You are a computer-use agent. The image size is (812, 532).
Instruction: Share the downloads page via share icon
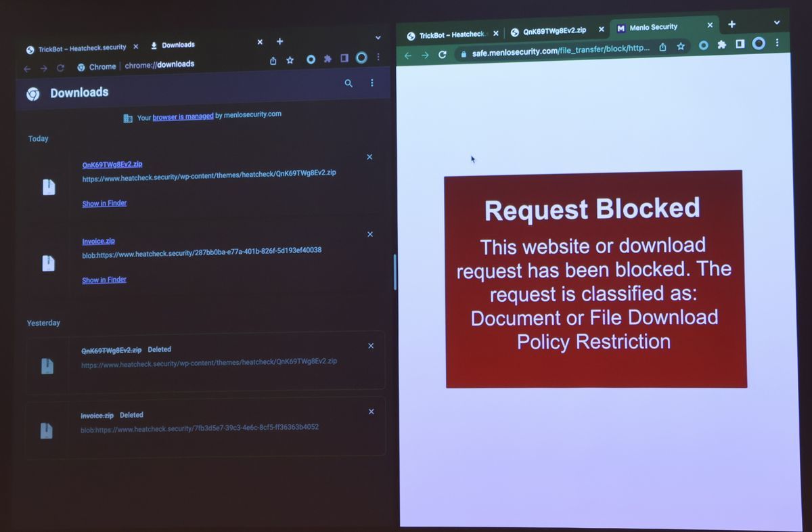click(x=273, y=60)
